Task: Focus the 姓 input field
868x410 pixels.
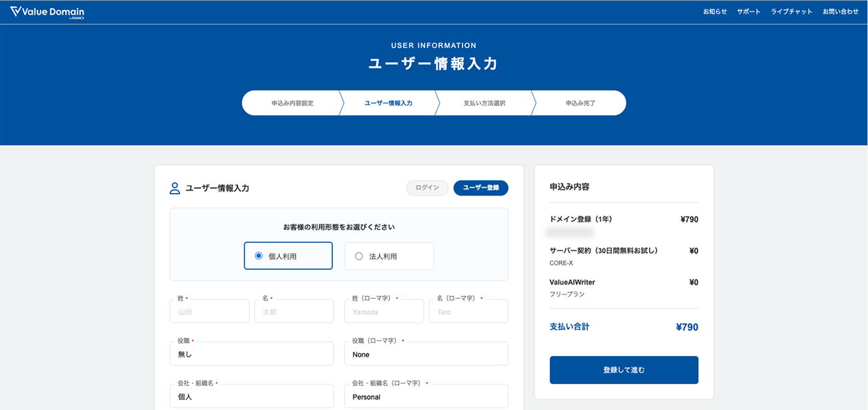Action: pos(209,312)
